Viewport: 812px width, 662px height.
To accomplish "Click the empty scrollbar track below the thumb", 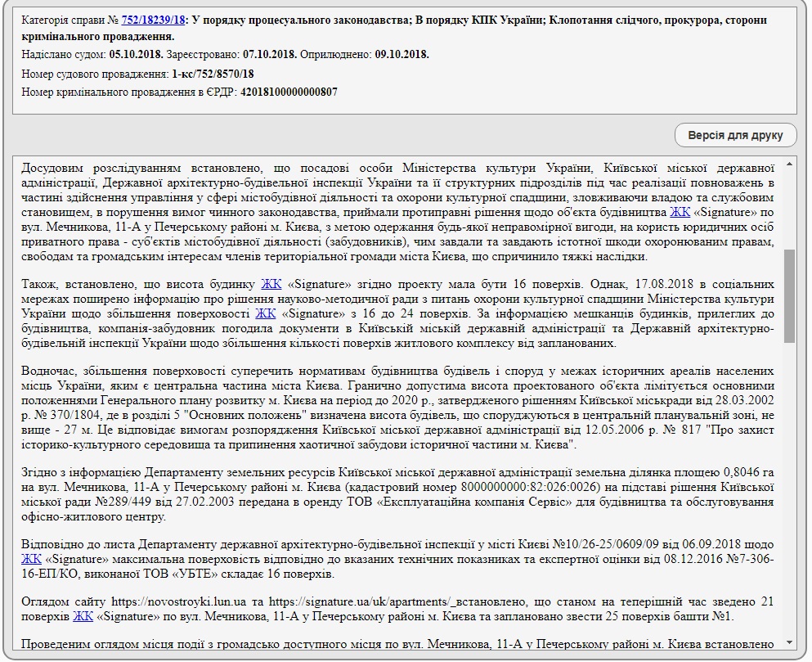I will 789,491.
